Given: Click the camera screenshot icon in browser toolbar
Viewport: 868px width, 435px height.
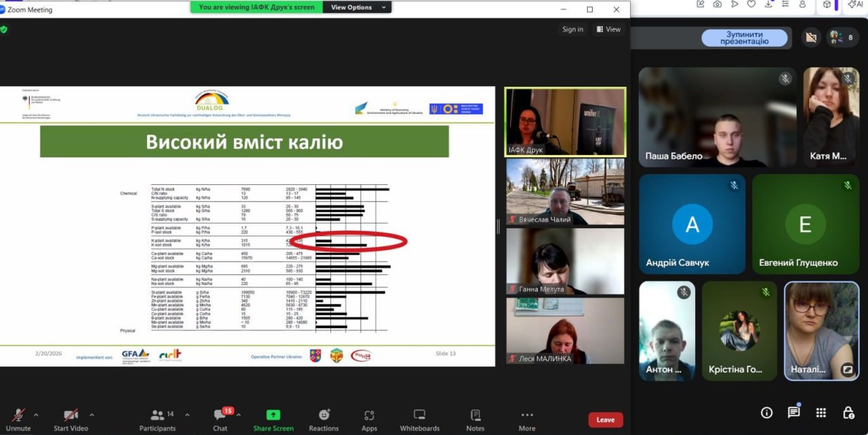Looking at the screenshot, I should click(717, 4).
